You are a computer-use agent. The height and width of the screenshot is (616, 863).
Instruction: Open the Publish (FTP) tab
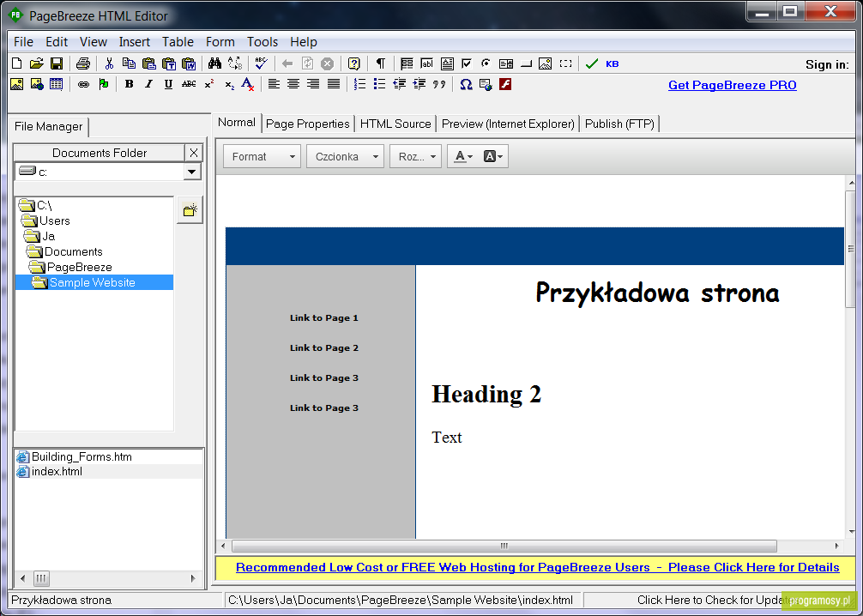pos(619,124)
